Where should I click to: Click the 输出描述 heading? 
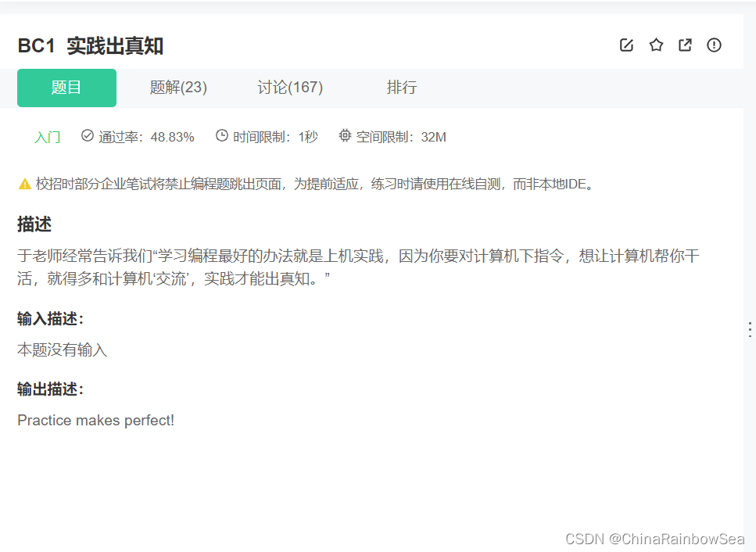pos(50,389)
